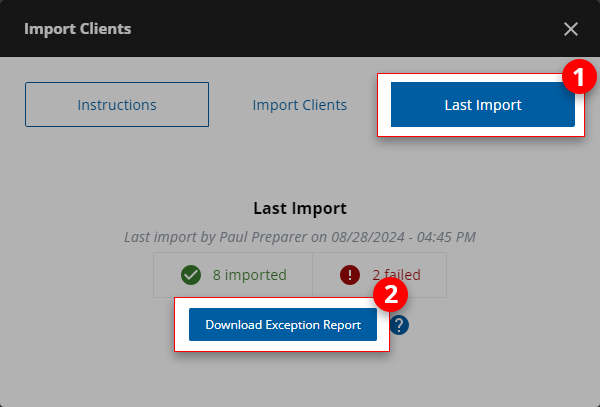600x407 pixels.
Task: Click the word "Exception" on the download button
Action: coord(290,325)
